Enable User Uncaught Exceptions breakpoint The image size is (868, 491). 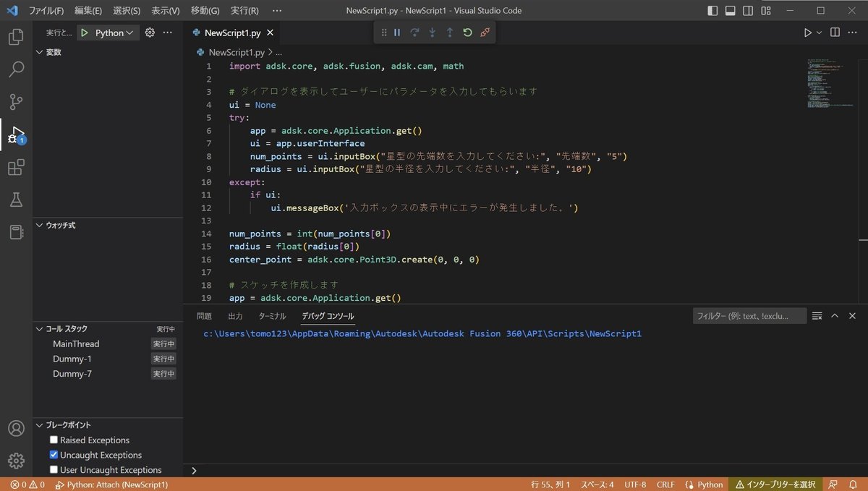(54, 470)
